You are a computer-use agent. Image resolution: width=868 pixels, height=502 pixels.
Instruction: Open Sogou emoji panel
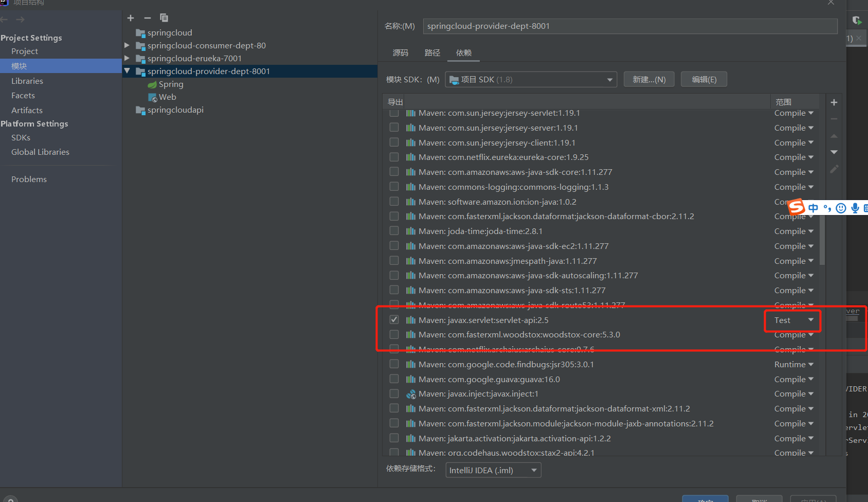[841, 208]
